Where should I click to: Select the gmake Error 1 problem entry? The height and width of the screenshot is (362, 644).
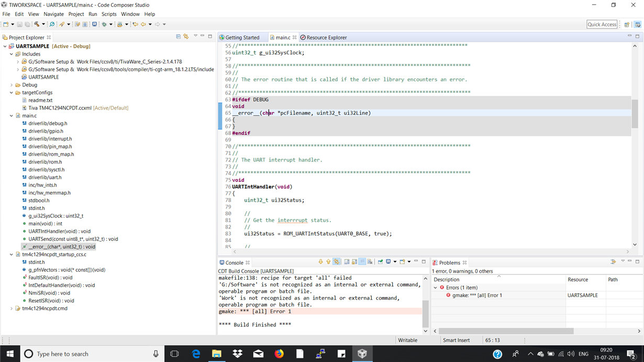click(x=477, y=295)
